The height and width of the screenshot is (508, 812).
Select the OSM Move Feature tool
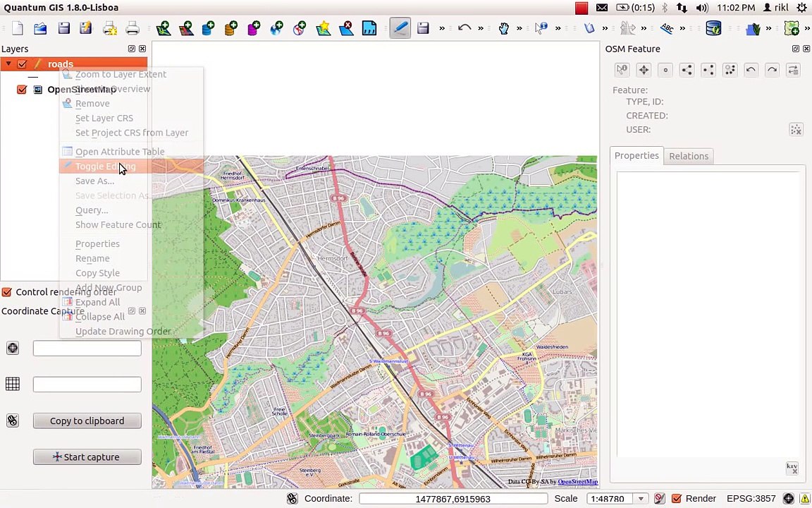click(643, 69)
